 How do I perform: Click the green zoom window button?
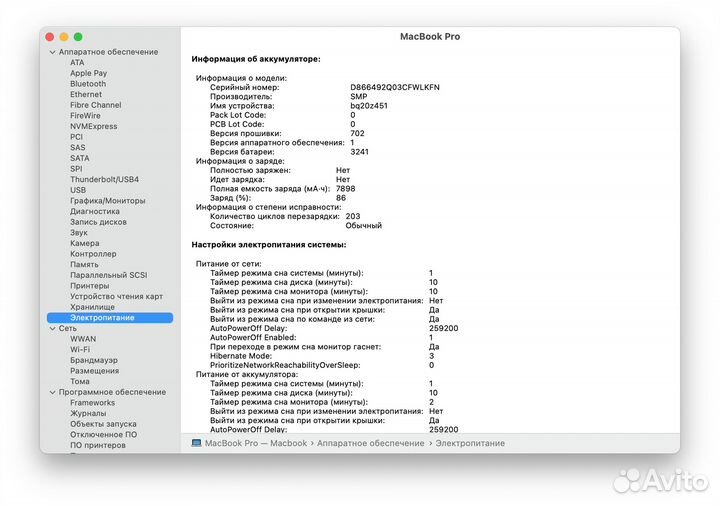(78, 37)
